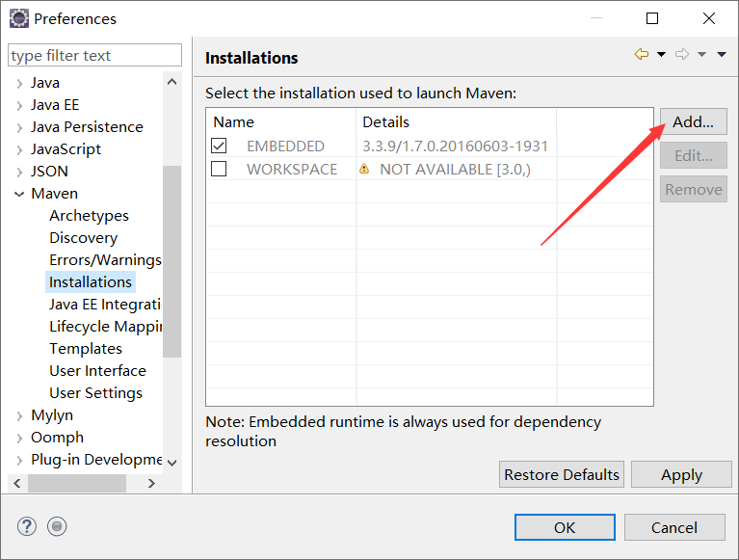Open Java EE Integration page
This screenshot has width=739, height=560.
[105, 304]
